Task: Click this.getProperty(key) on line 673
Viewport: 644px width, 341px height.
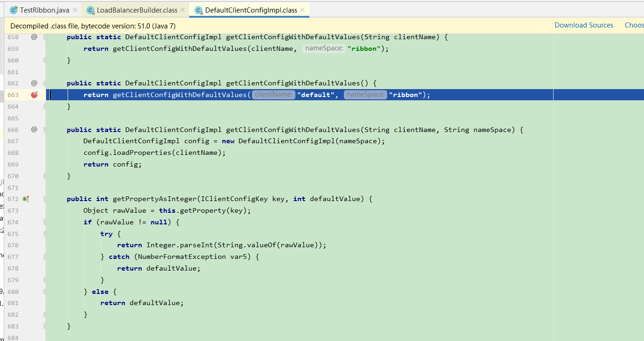Action: (x=203, y=211)
